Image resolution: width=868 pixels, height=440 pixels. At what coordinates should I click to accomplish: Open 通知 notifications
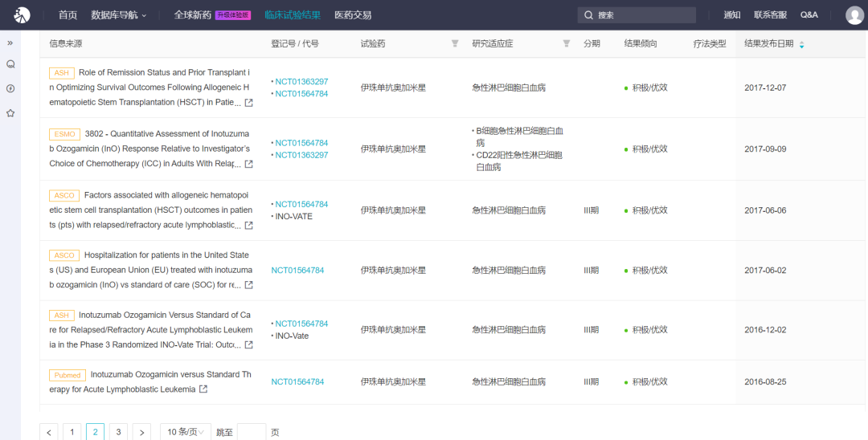[732, 15]
